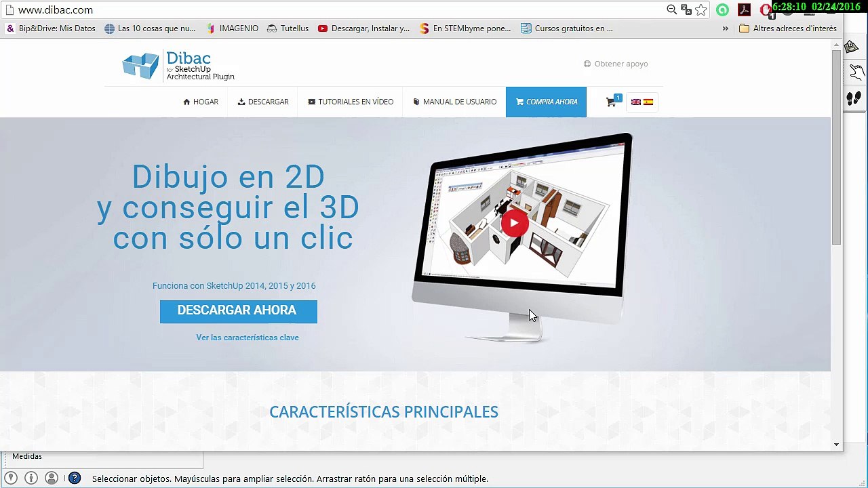Image resolution: width=868 pixels, height=488 pixels.
Task: Click the user sign-in status bar icon
Action: coord(51,479)
